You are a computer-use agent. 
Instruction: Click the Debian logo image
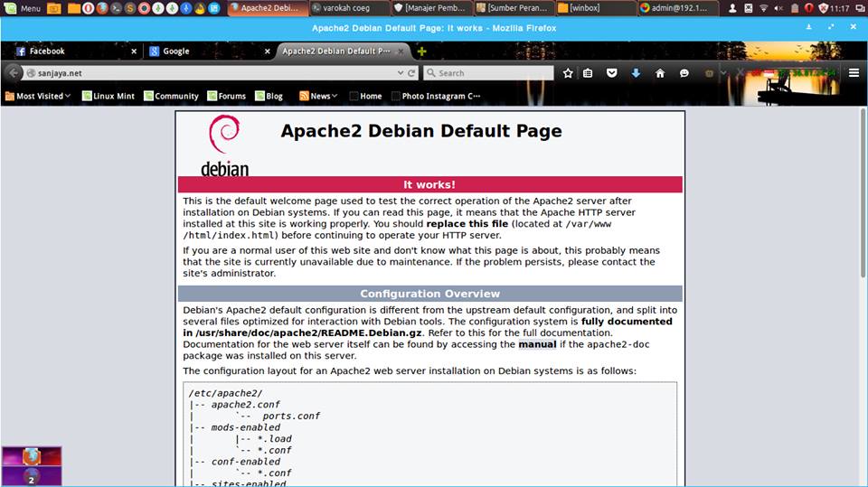[224, 145]
